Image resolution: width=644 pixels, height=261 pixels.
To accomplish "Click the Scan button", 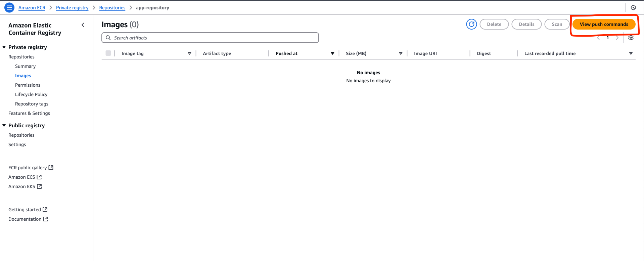I will 557,24.
